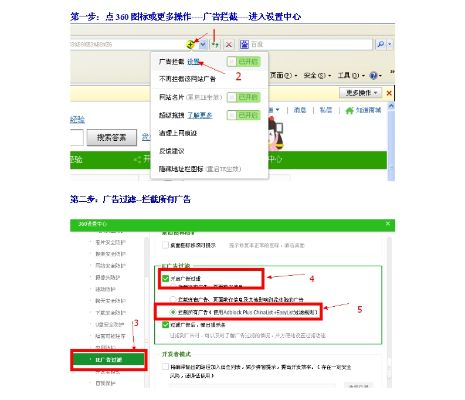This screenshot has height=400, width=465.
Task: Toggle the checkbox under 开发者模式
Action: coord(165,367)
